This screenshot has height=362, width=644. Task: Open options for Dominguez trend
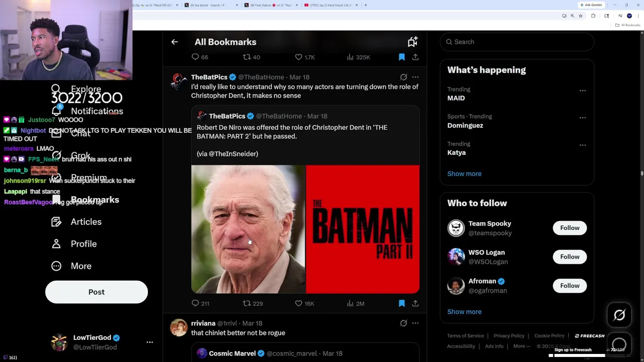point(583,118)
